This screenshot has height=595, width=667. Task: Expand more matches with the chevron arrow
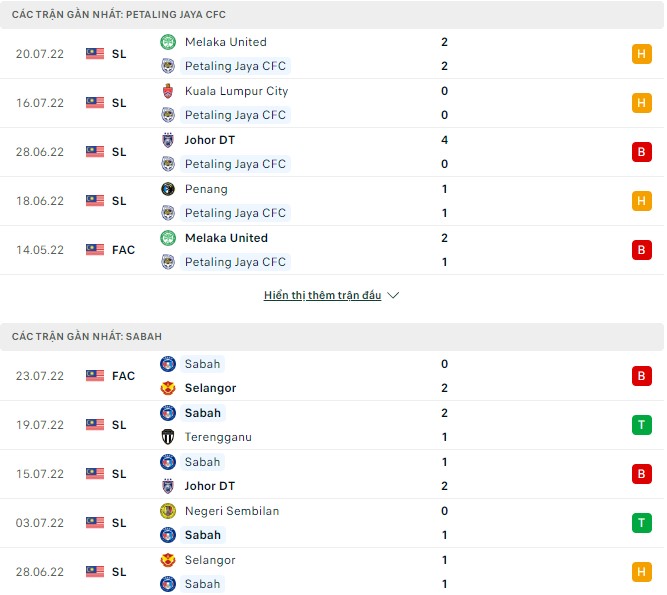click(393, 296)
